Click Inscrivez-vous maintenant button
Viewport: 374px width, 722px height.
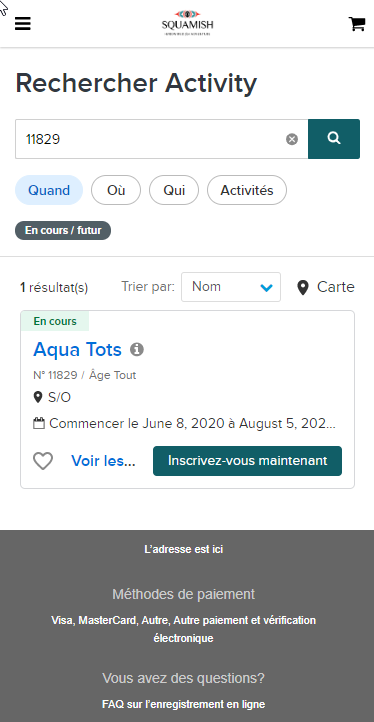[x=247, y=461]
